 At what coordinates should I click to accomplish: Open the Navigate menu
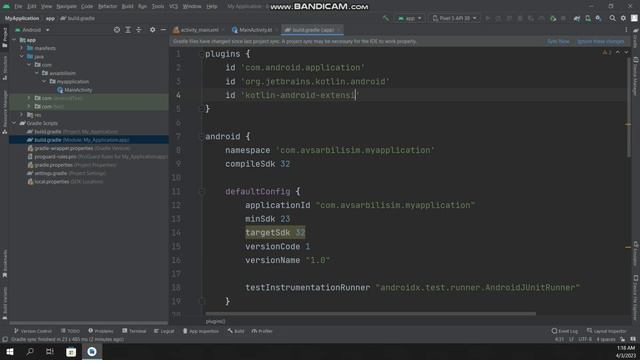(67, 7)
